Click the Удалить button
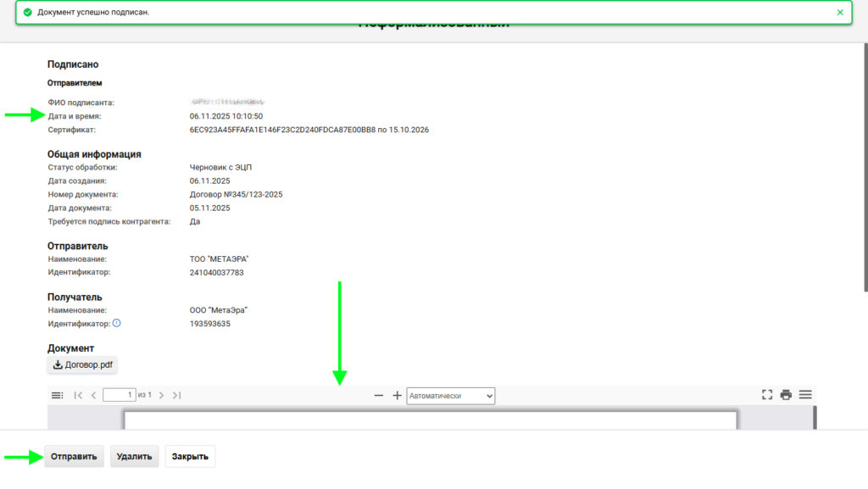The image size is (868, 489). click(x=134, y=457)
